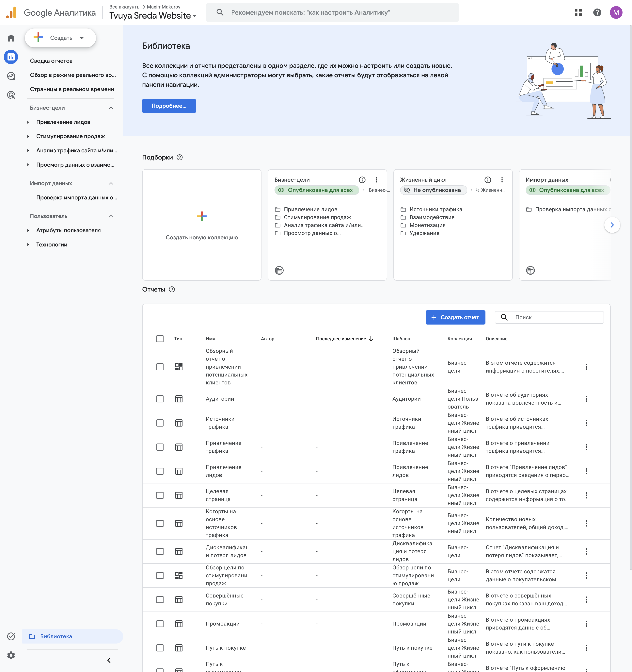The image size is (632, 672).
Task: Open more options for Жизненный цикл collection
Action: click(x=502, y=180)
